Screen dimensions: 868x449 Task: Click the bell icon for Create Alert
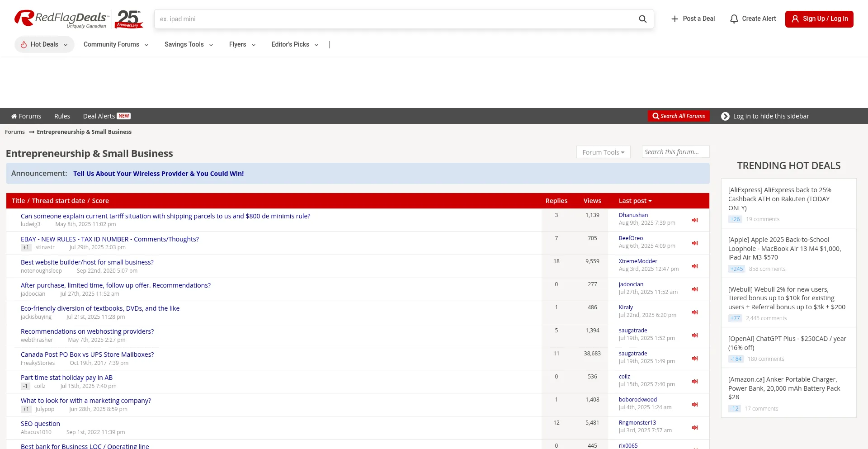click(x=734, y=19)
